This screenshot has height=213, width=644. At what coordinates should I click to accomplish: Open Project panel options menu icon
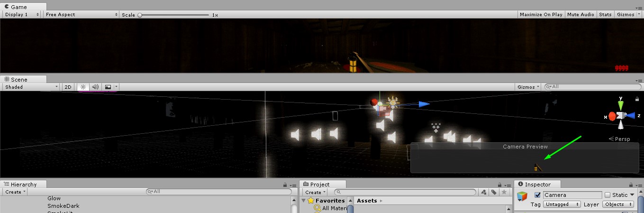508,185
